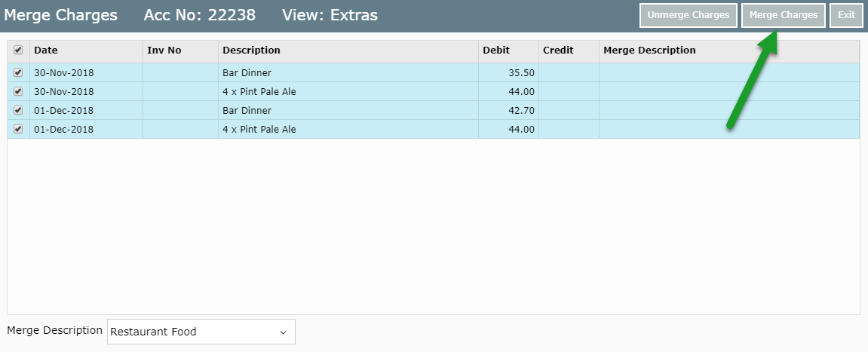Uncheck the 30-Nov-2018 Pint Pale Ale checkbox
This screenshot has width=868, height=352.
click(18, 92)
